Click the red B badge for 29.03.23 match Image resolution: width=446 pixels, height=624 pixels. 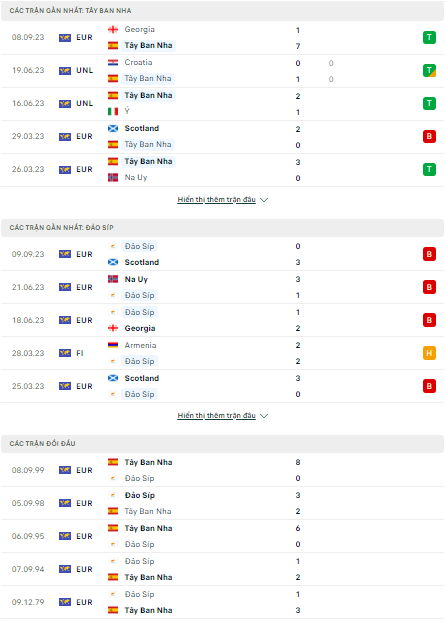coord(429,136)
